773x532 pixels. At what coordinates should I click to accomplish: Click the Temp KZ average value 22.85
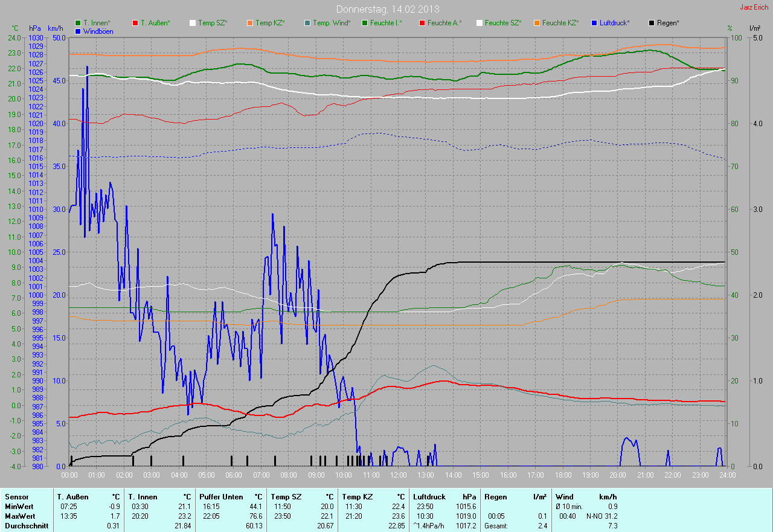pyautogui.click(x=396, y=526)
